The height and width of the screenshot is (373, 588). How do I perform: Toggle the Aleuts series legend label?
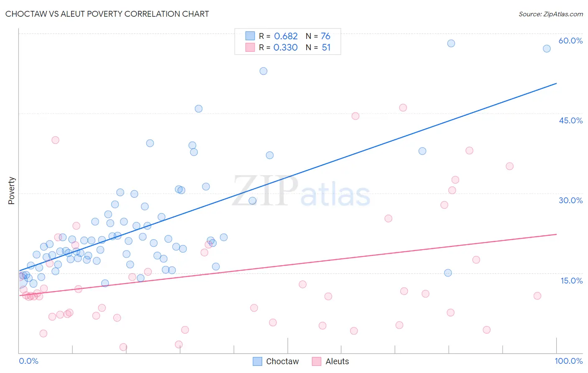[x=337, y=361]
